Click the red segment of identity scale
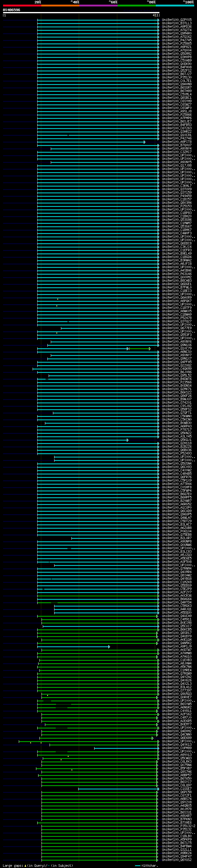Screen dimensions: 197x868 click(x=22, y=6)
